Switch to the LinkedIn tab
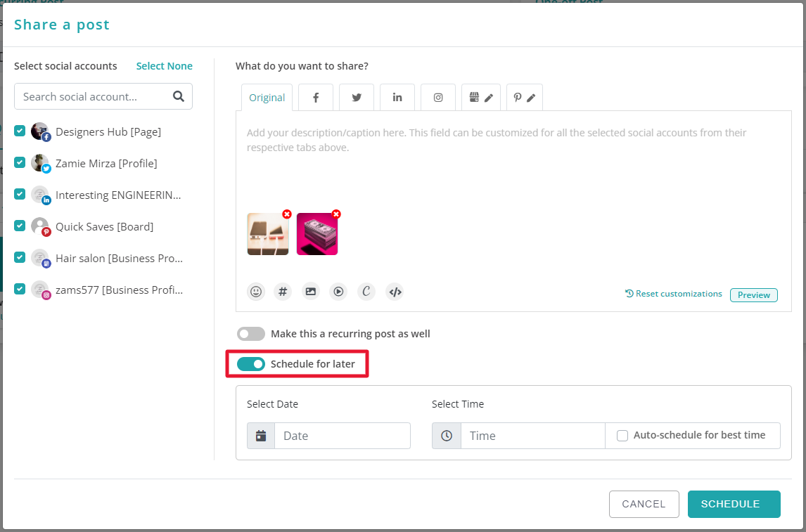 (x=397, y=97)
